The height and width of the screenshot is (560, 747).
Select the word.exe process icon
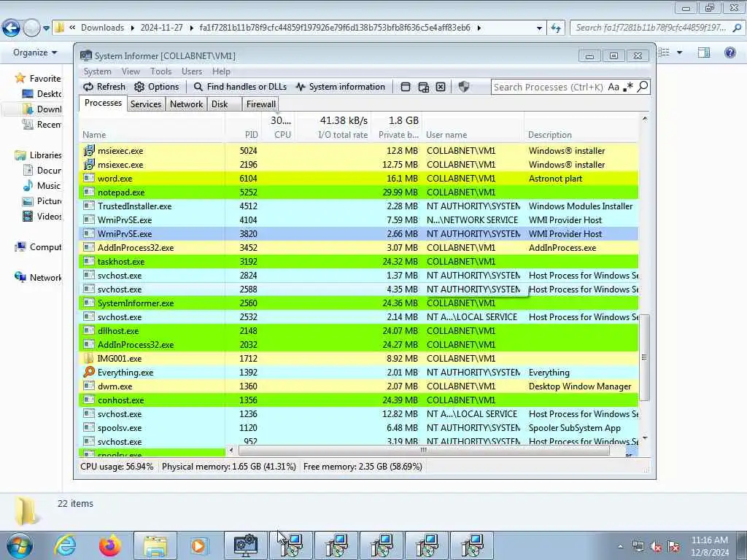click(88, 178)
